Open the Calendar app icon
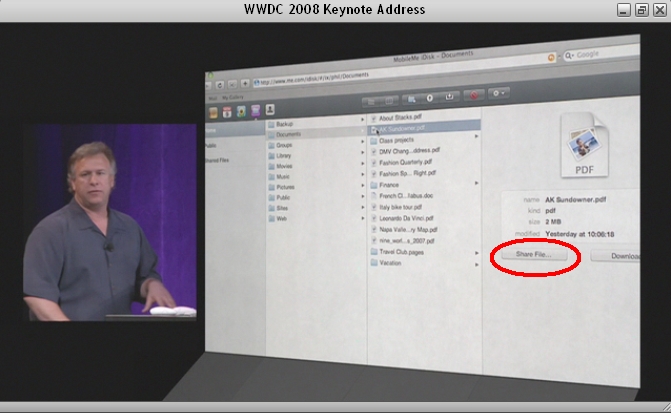Image resolution: width=671 pixels, height=413 pixels. point(227,112)
